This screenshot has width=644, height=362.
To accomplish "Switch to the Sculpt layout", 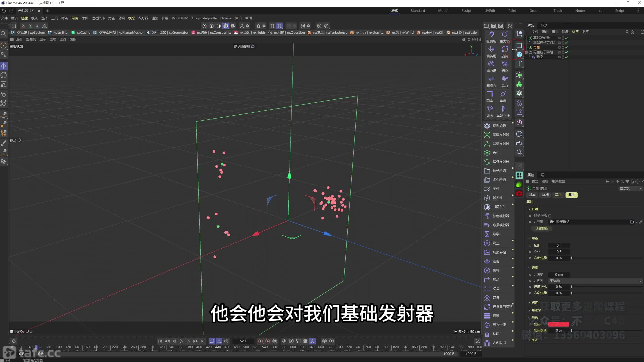I will tap(466, 11).
